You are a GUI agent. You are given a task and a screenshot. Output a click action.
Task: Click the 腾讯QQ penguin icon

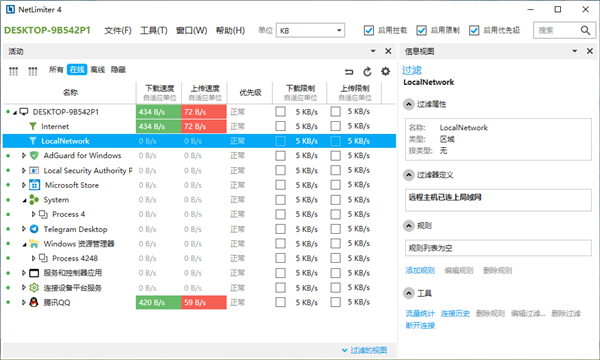pyautogui.click(x=34, y=303)
